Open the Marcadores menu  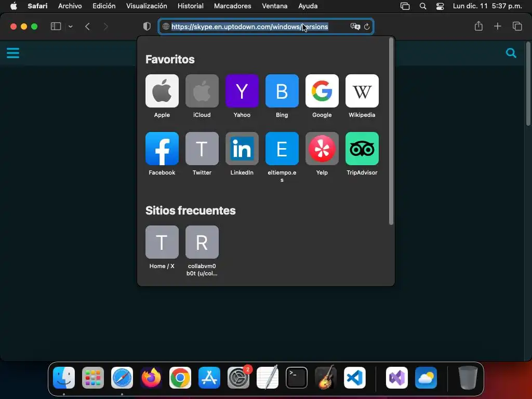click(x=232, y=6)
